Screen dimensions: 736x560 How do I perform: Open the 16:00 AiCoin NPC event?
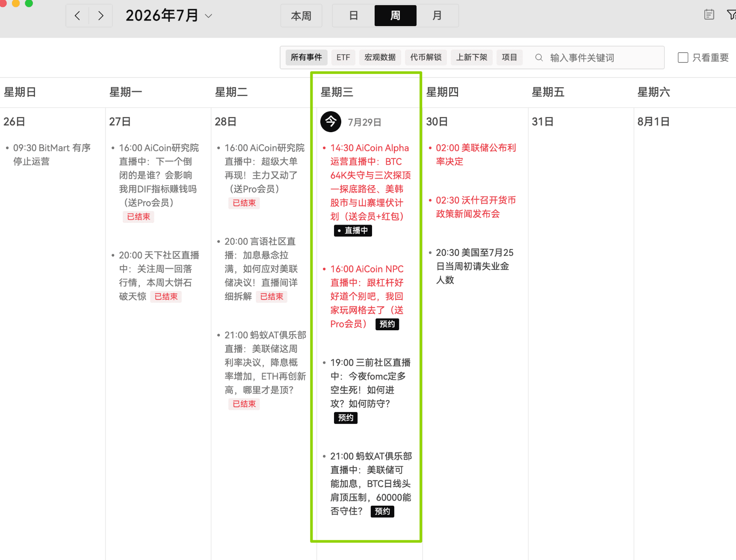tap(367, 296)
